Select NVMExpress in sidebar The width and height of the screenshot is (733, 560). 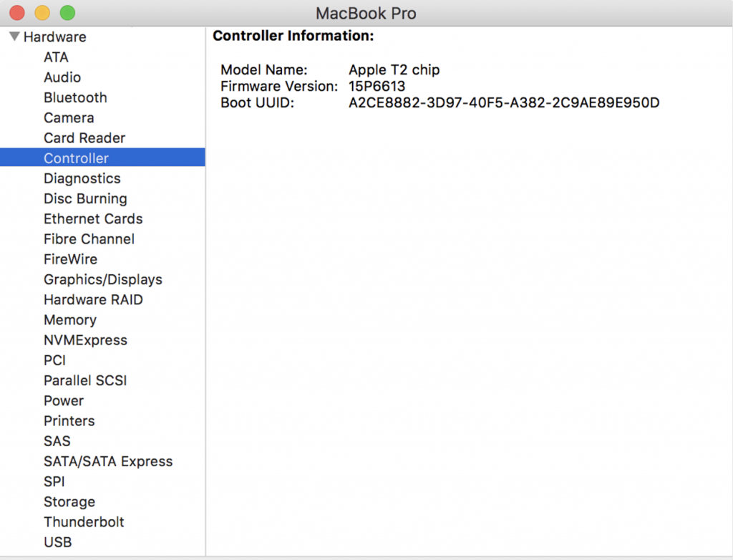coord(86,339)
